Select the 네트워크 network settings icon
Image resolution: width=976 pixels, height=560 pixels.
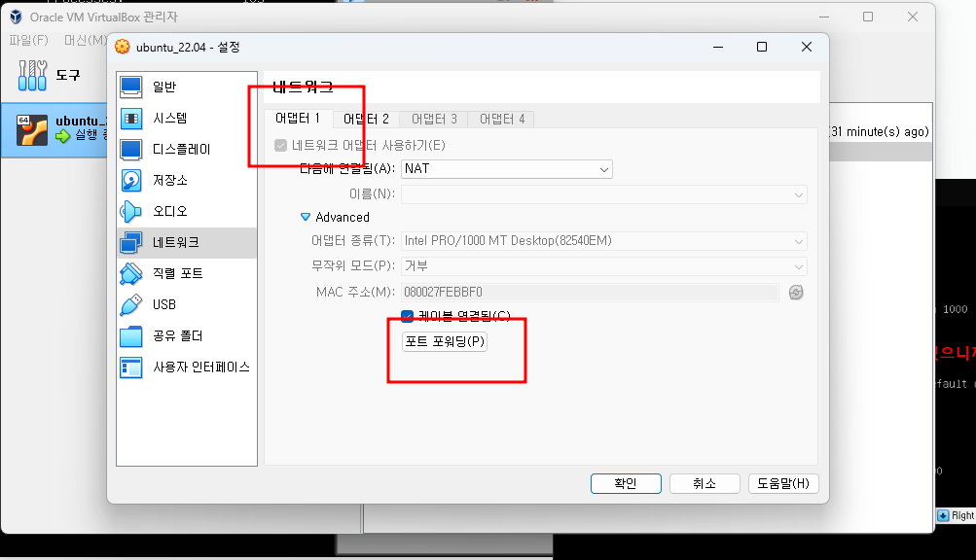(130, 243)
